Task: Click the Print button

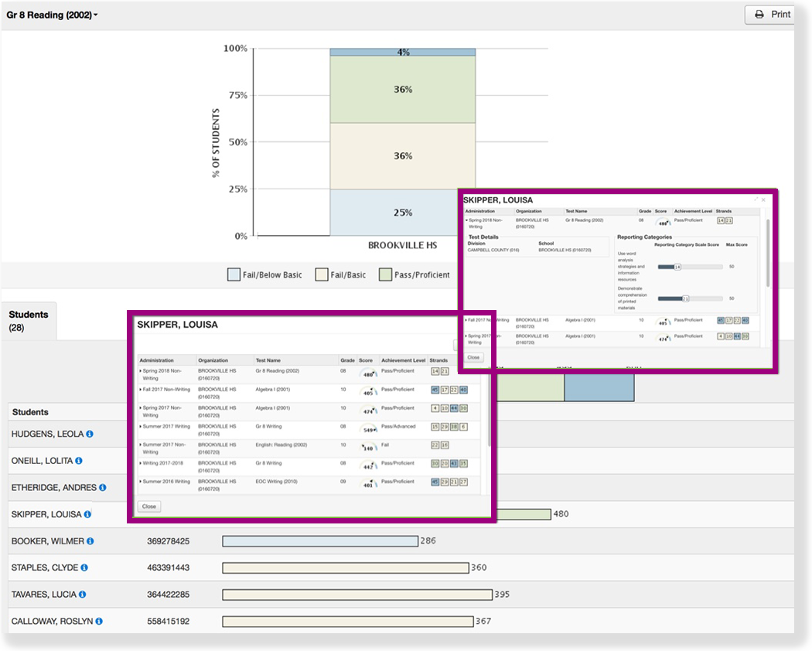Action: [773, 15]
